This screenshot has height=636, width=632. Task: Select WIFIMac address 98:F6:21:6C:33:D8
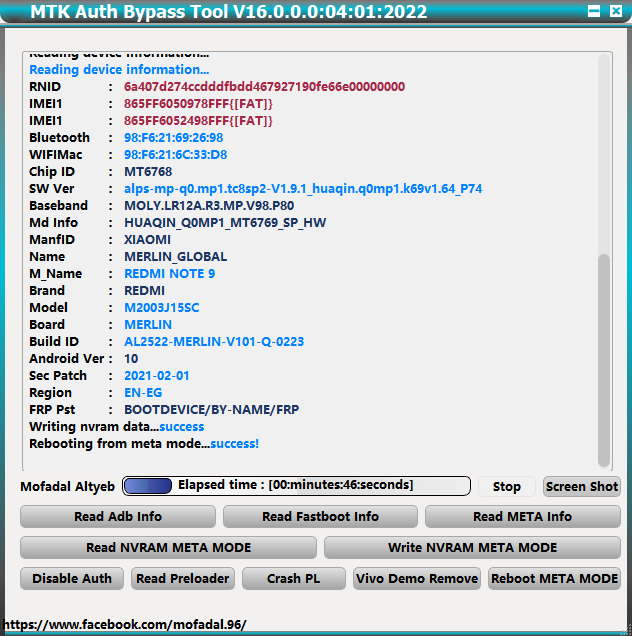176,155
